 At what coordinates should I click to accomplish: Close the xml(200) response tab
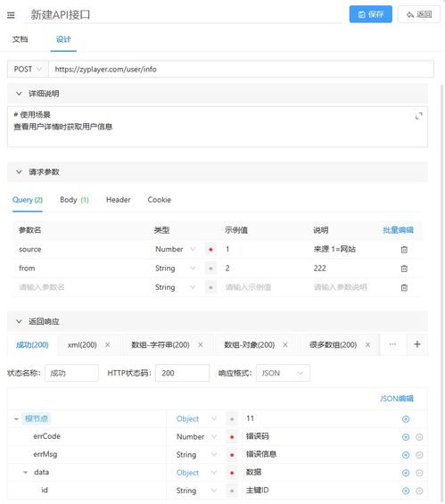pos(108,345)
